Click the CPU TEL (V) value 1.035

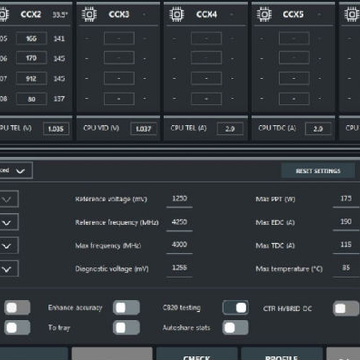coord(56,129)
